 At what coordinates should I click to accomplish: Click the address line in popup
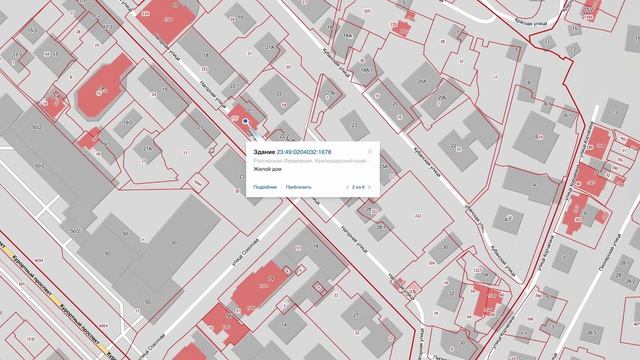312,161
